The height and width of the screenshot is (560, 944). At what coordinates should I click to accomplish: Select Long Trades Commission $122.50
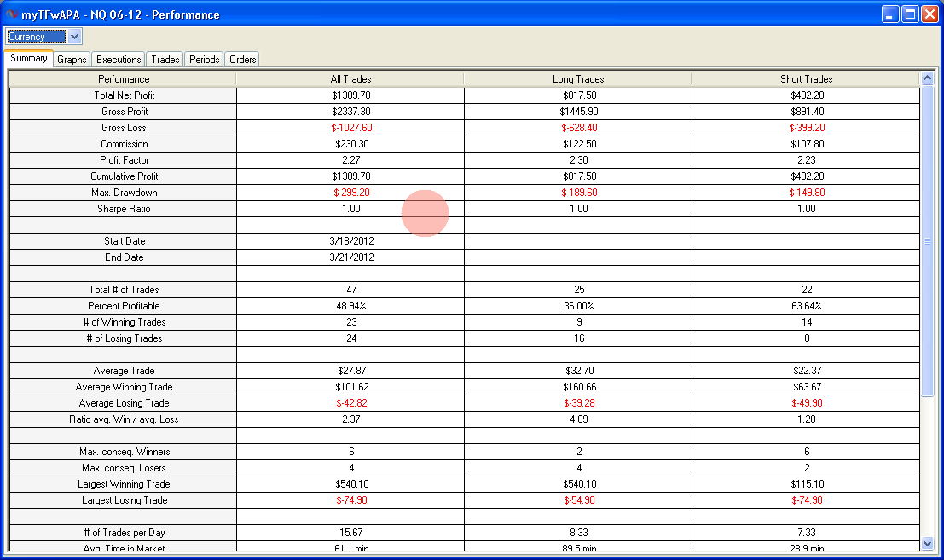[x=578, y=144]
